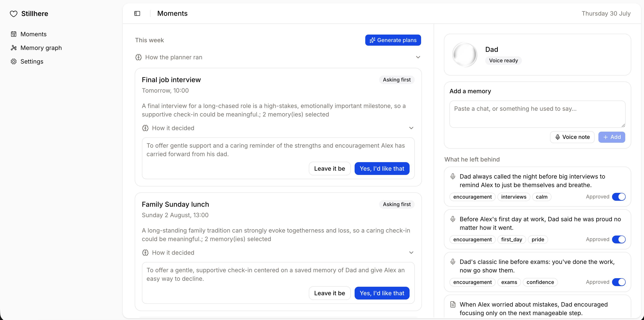The image size is (644, 320).
Task: Click Asking first badge on Final job interview
Action: (397, 80)
